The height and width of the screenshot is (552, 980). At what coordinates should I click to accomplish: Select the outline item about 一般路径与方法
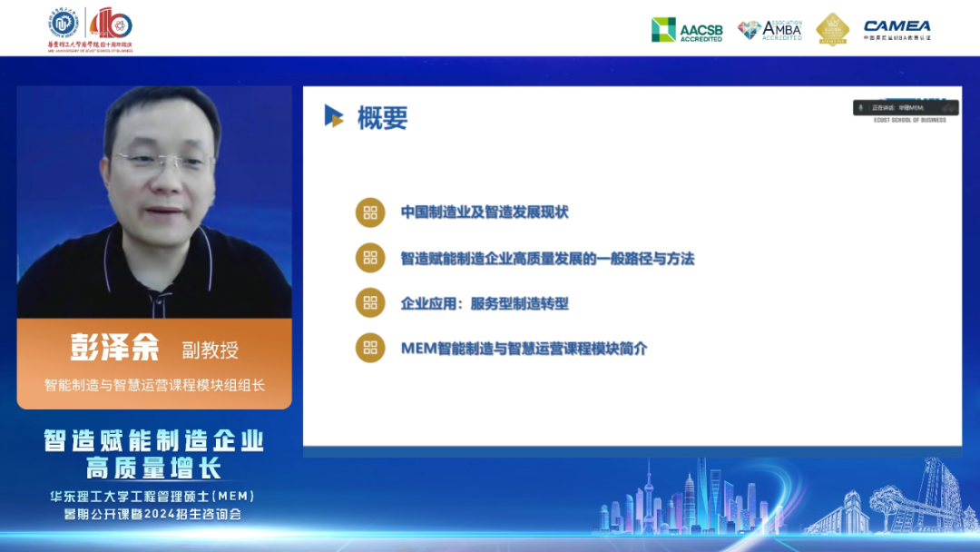pyautogui.click(x=547, y=258)
